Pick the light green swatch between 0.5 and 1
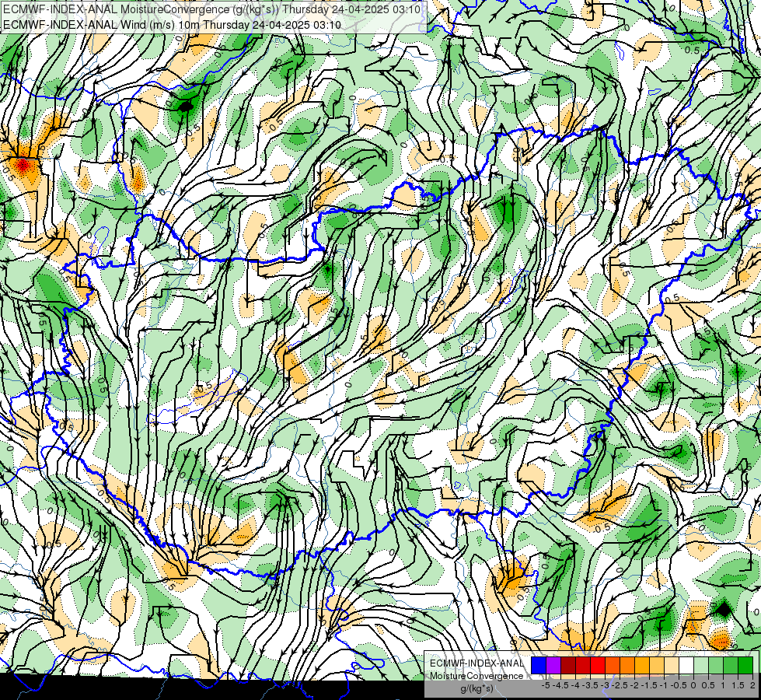The width and height of the screenshot is (761, 700). (x=716, y=666)
